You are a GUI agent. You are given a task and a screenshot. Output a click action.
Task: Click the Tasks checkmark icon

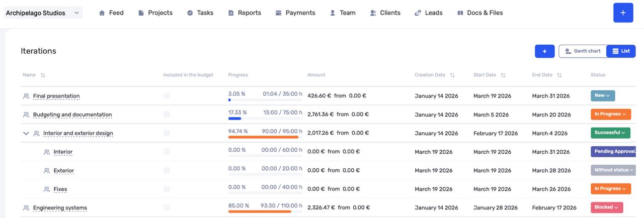pyautogui.click(x=190, y=13)
